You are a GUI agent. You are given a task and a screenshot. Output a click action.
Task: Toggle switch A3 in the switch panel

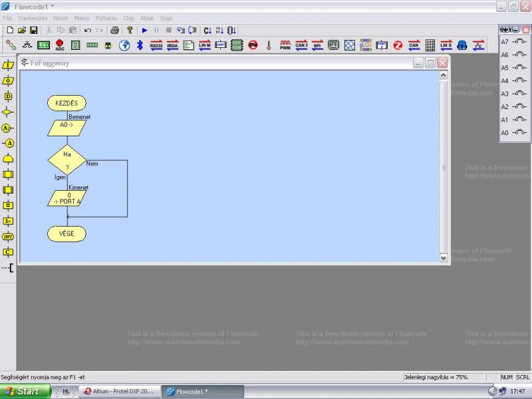pos(519,93)
